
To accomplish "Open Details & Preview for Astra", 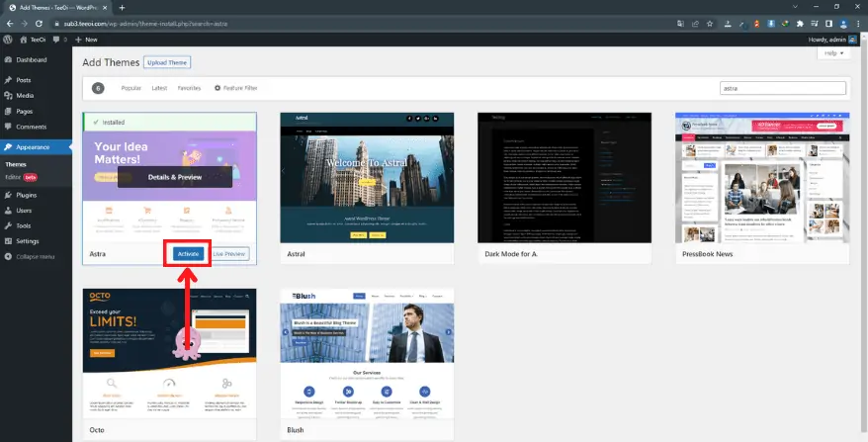I will pos(175,177).
